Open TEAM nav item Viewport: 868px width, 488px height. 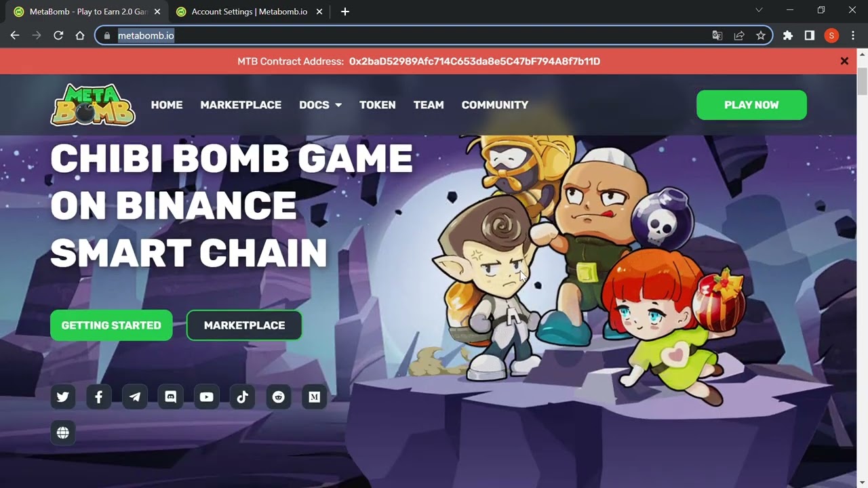click(x=429, y=105)
